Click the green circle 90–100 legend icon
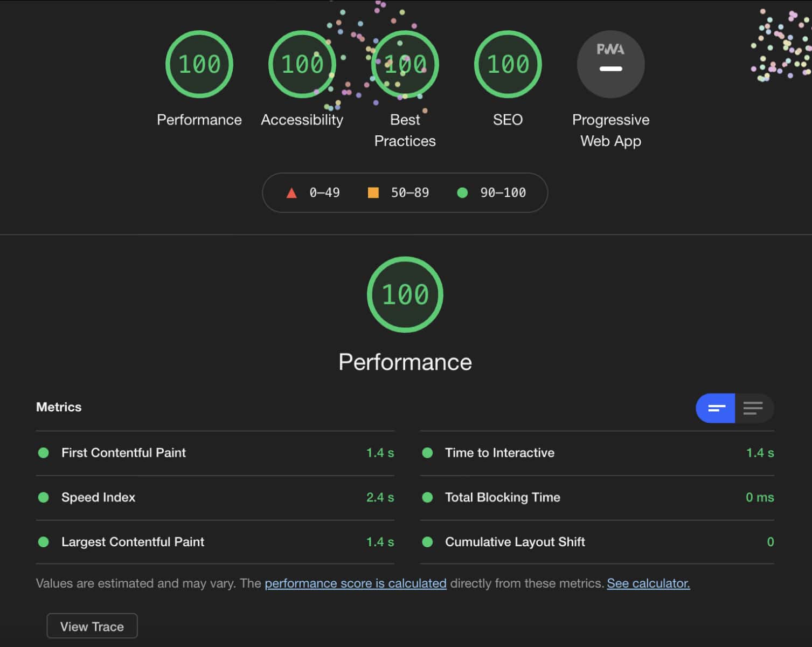The height and width of the screenshot is (647, 812). click(x=462, y=193)
